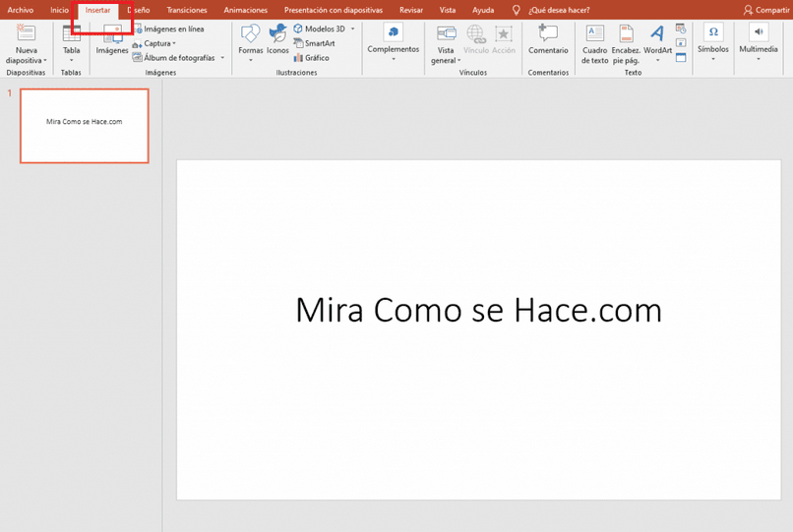Open the Multimedia dropdown

click(759, 42)
